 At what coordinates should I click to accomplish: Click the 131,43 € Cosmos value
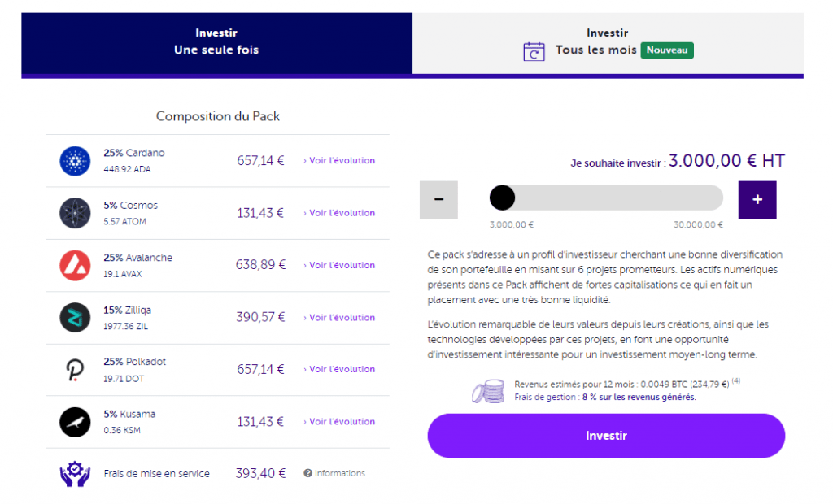(260, 213)
